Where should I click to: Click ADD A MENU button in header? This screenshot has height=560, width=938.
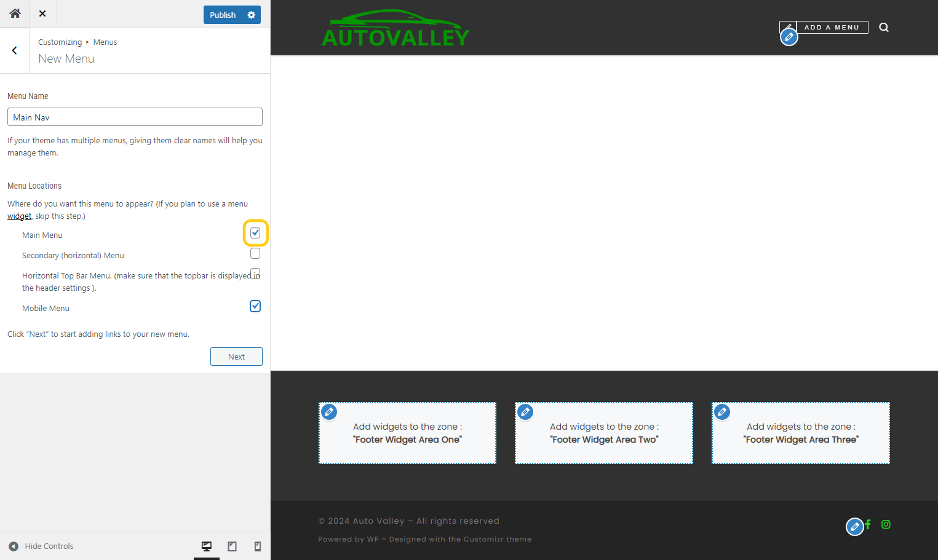832,27
